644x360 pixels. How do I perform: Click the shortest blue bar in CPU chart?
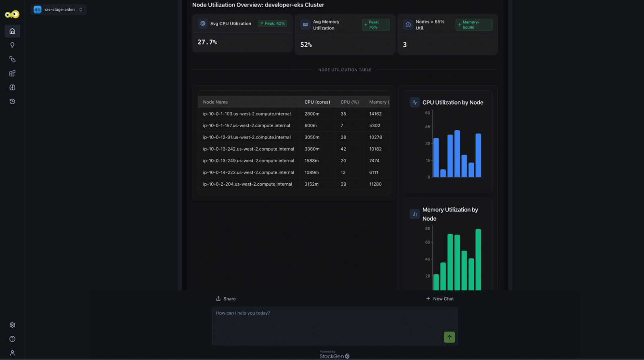(x=443, y=173)
